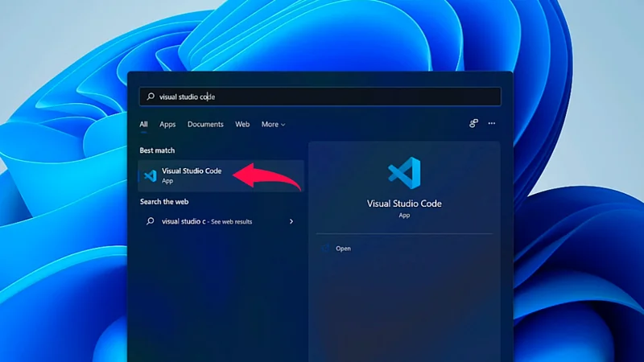Image resolution: width=644 pixels, height=362 pixels.
Task: Click the magnifier icon in the search box
Action: [x=150, y=97]
